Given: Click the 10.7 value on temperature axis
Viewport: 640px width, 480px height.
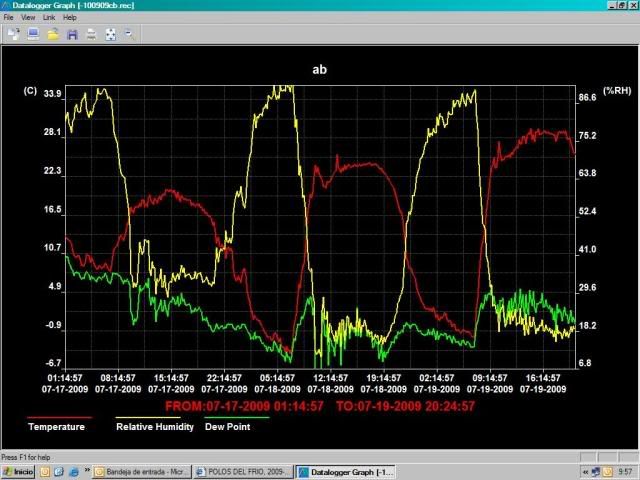Looking at the screenshot, I should pyautogui.click(x=52, y=248).
